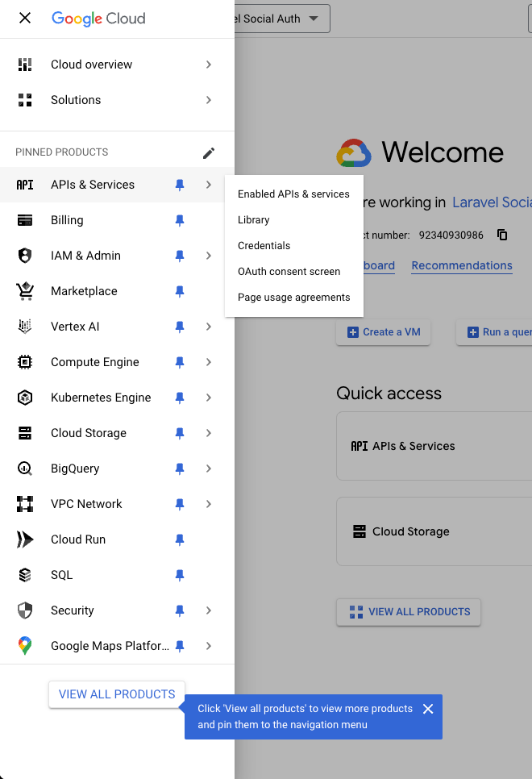
Task: Click the IAM & Admin shield icon
Action: click(x=25, y=256)
